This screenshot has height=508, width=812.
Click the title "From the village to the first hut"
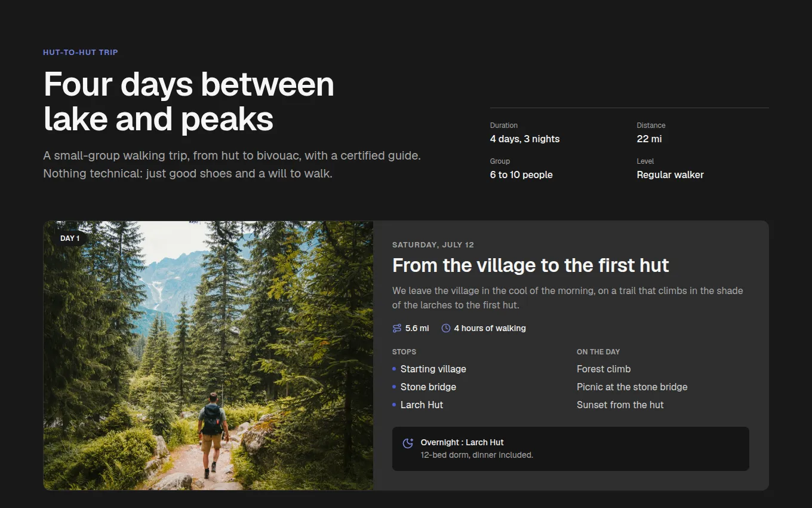pyautogui.click(x=531, y=265)
